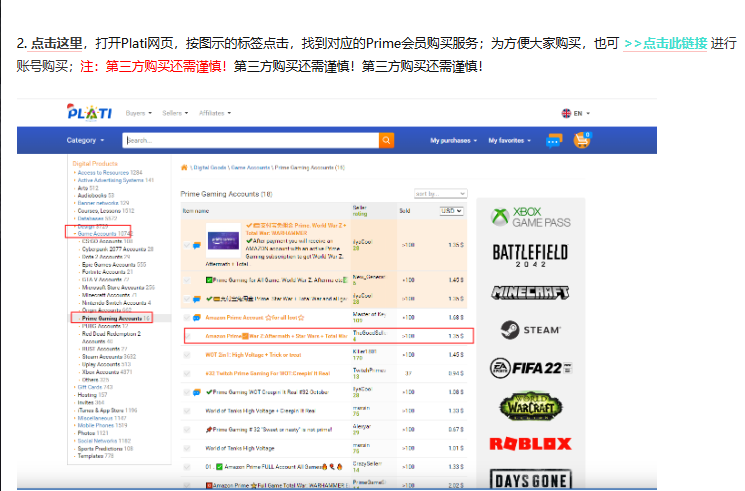Screen dimensions: 745x491
Task: Click chat bubble icon on first product row
Action: coord(197,245)
